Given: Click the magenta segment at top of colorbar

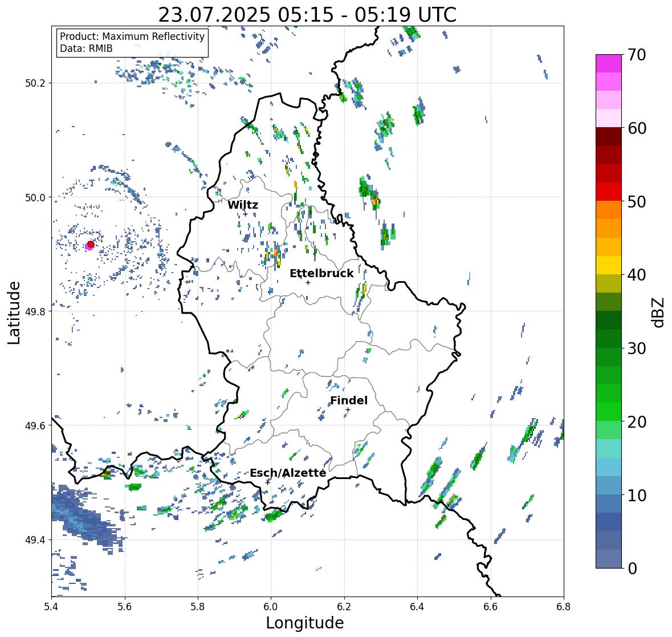Looking at the screenshot, I should tap(609, 63).
